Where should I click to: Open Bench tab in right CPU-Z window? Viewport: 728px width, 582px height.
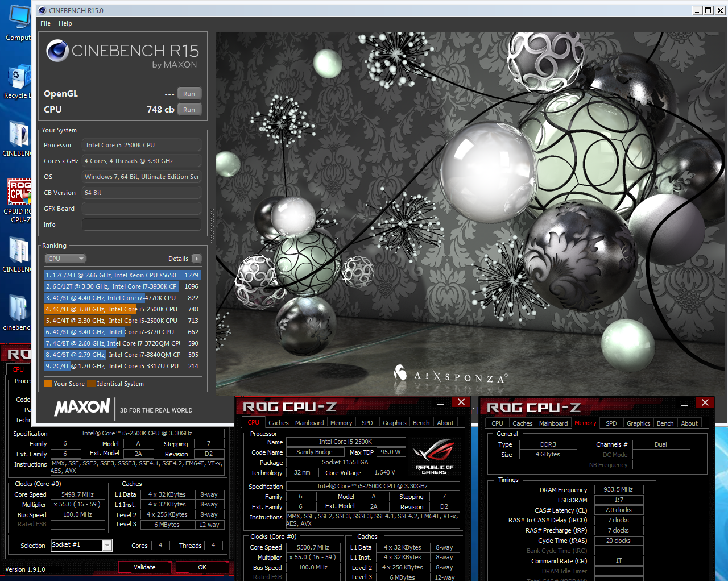665,423
